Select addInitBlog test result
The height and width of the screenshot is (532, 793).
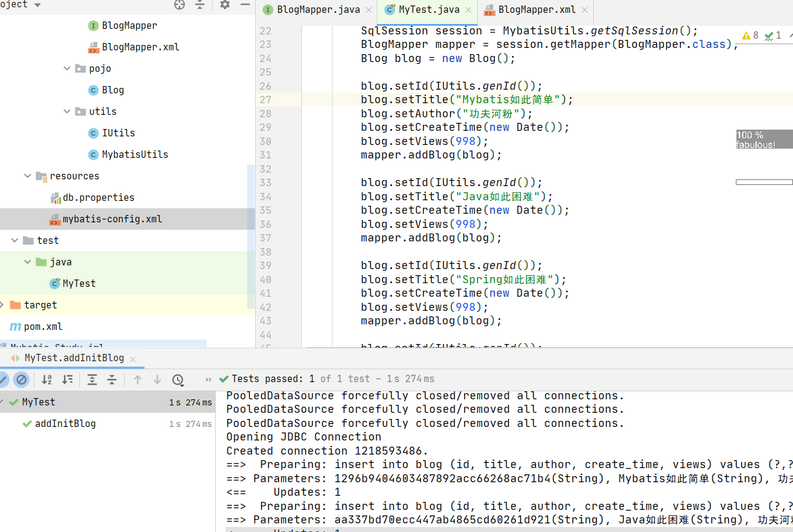click(65, 423)
